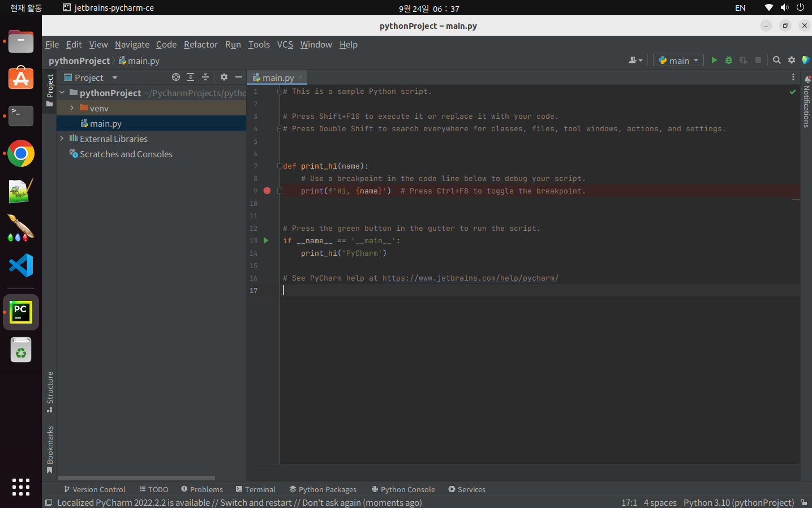Open the Tools menu
The height and width of the screenshot is (508, 812).
tap(259, 44)
